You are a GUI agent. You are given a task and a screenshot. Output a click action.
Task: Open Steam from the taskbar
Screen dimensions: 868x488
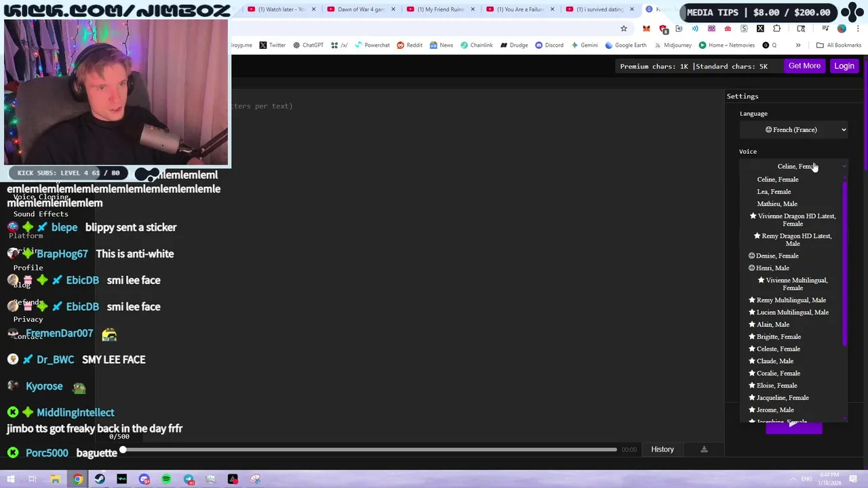pos(100,479)
